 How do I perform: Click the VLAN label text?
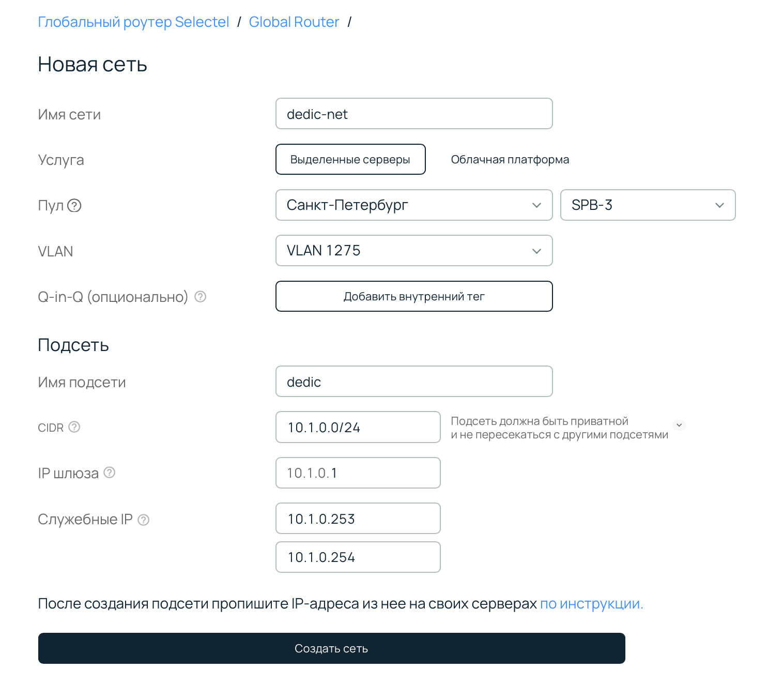pos(55,251)
